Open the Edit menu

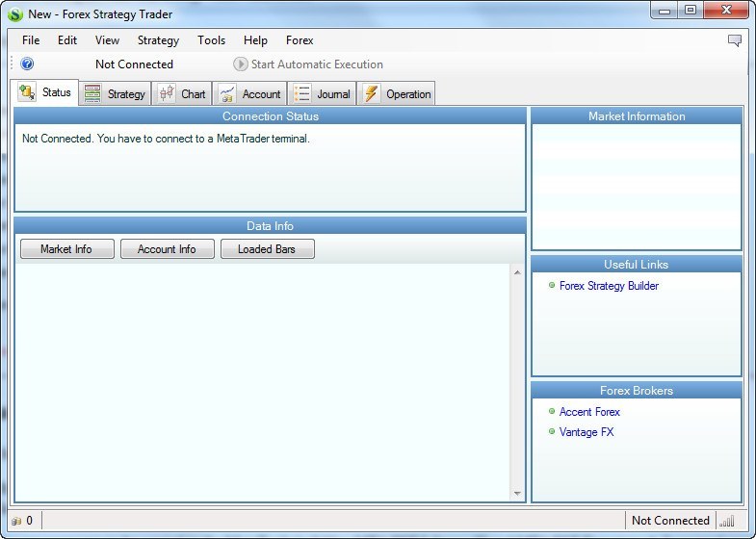click(67, 40)
